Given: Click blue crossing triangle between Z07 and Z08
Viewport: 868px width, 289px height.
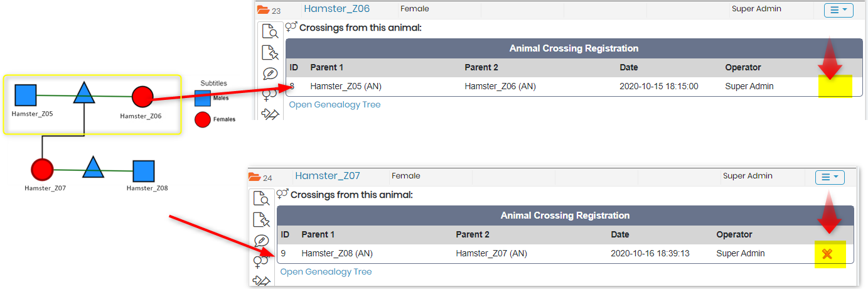Looking at the screenshot, I should pyautogui.click(x=93, y=166).
